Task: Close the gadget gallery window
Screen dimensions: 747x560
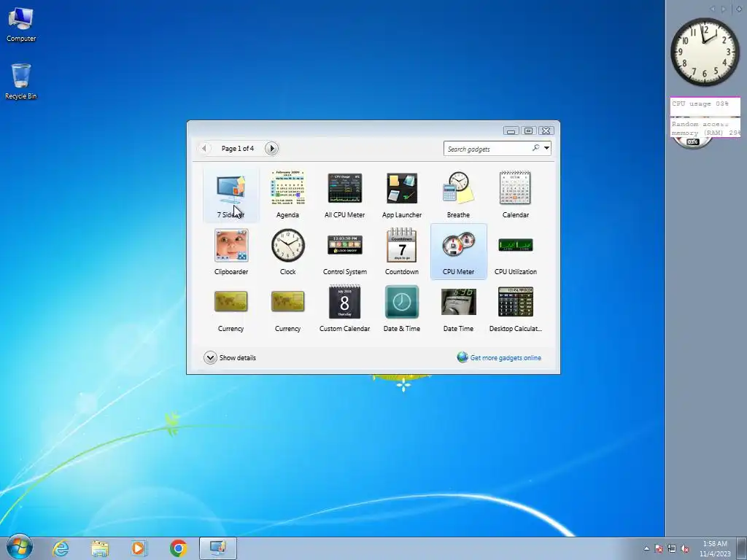Action: click(x=546, y=131)
